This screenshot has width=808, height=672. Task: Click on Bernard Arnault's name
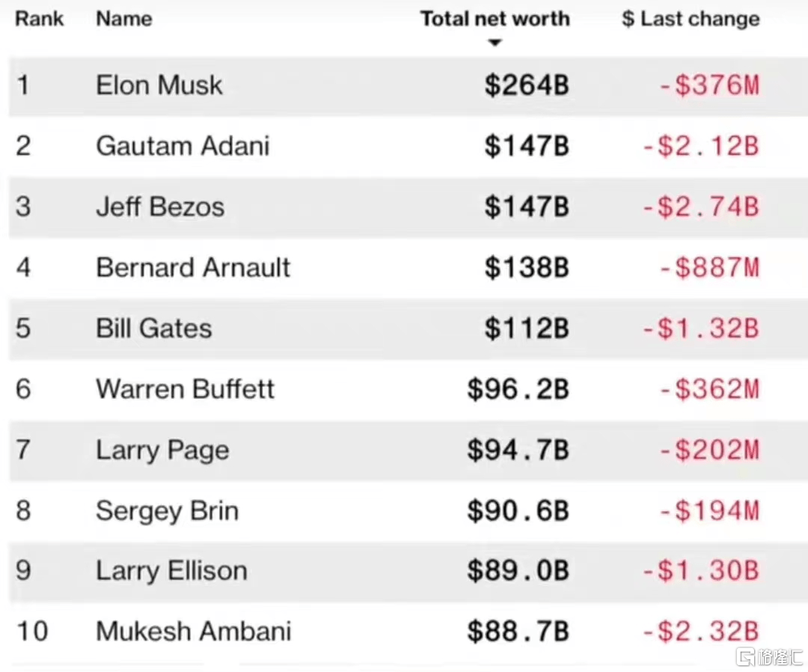tap(193, 268)
